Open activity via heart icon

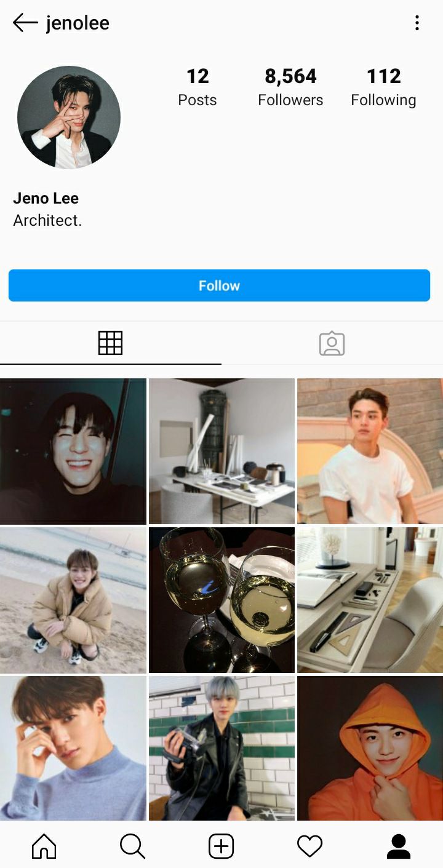(x=309, y=846)
